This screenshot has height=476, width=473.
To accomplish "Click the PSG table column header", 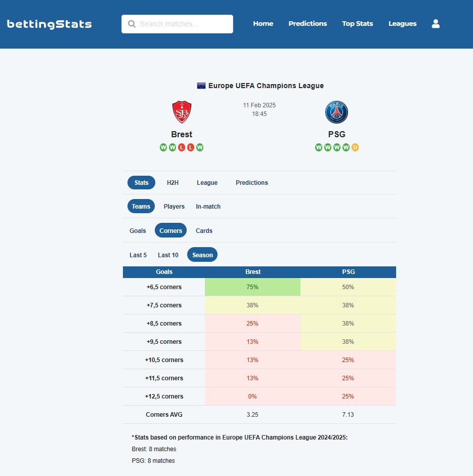I will (x=349, y=272).
